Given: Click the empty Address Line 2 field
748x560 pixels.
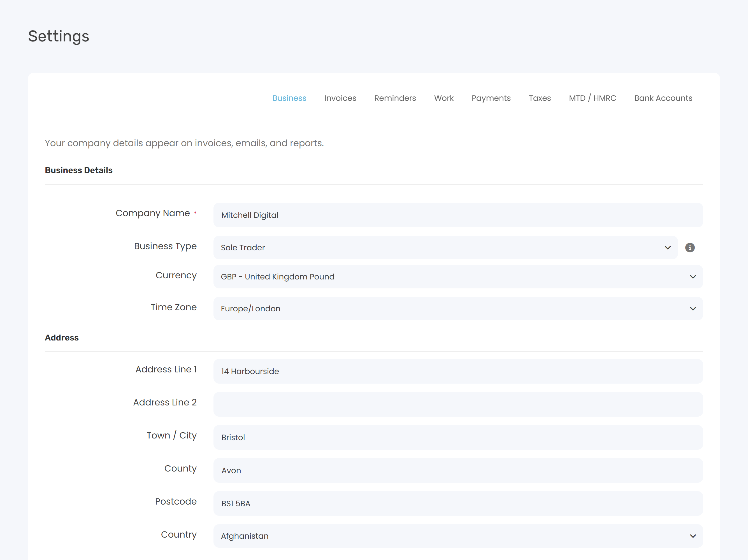Looking at the screenshot, I should point(458,404).
